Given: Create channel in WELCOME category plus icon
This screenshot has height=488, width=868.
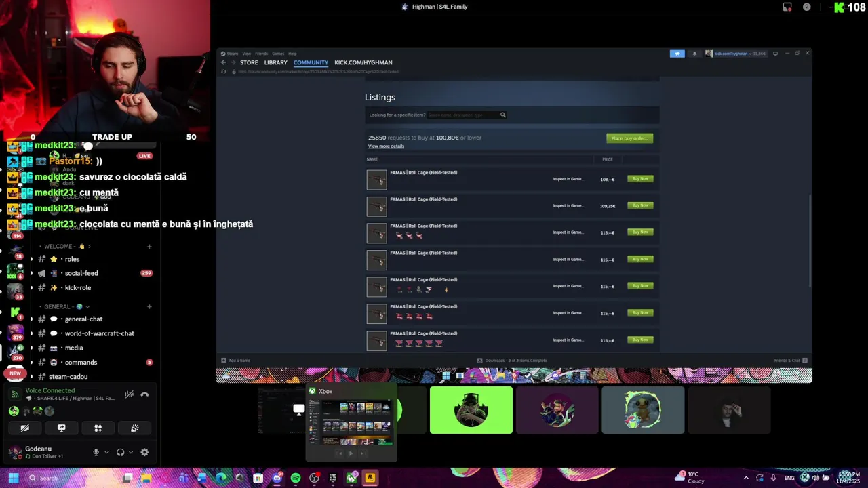Looking at the screenshot, I should [x=149, y=247].
